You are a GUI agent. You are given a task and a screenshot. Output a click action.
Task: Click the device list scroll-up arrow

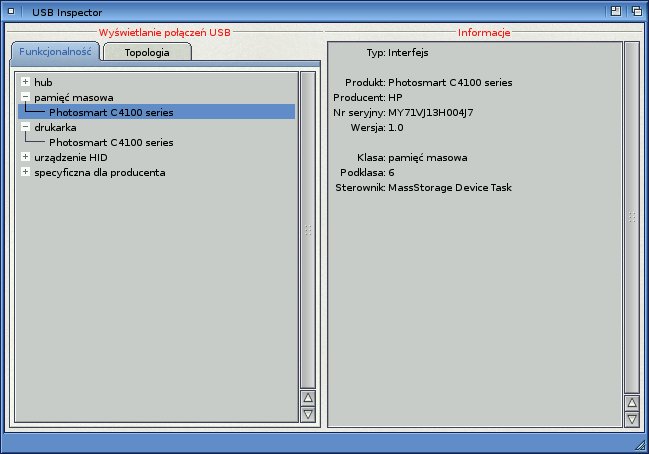point(308,398)
